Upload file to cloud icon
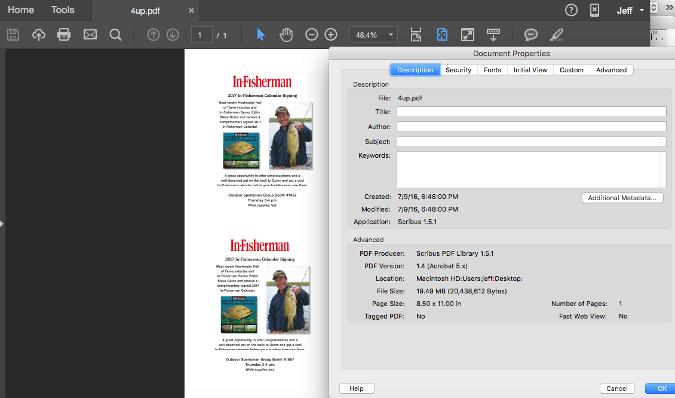675x398 pixels. pos(39,35)
